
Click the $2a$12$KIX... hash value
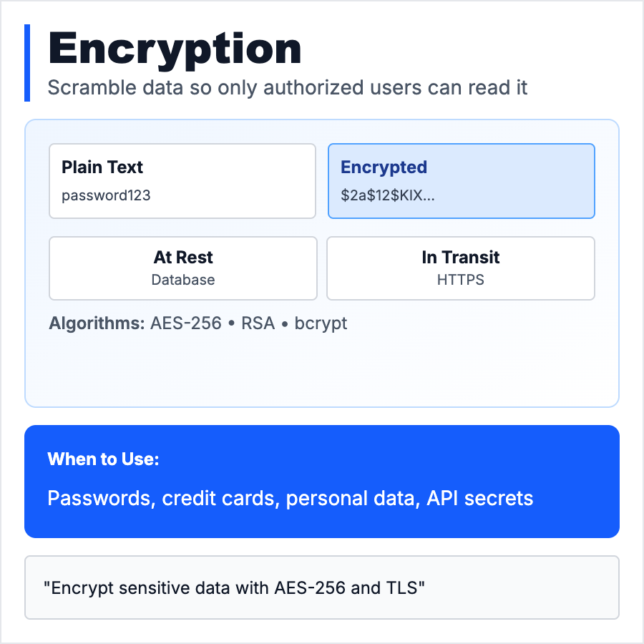click(x=387, y=195)
